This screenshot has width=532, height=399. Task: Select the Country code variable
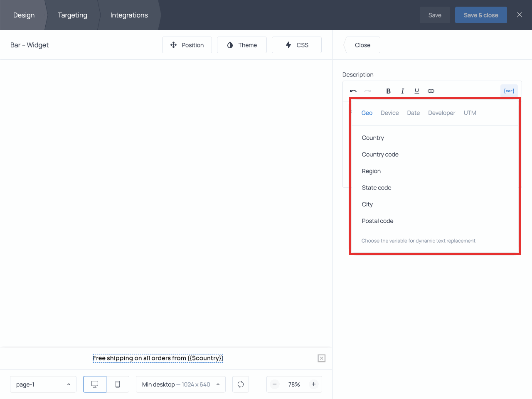click(380, 155)
